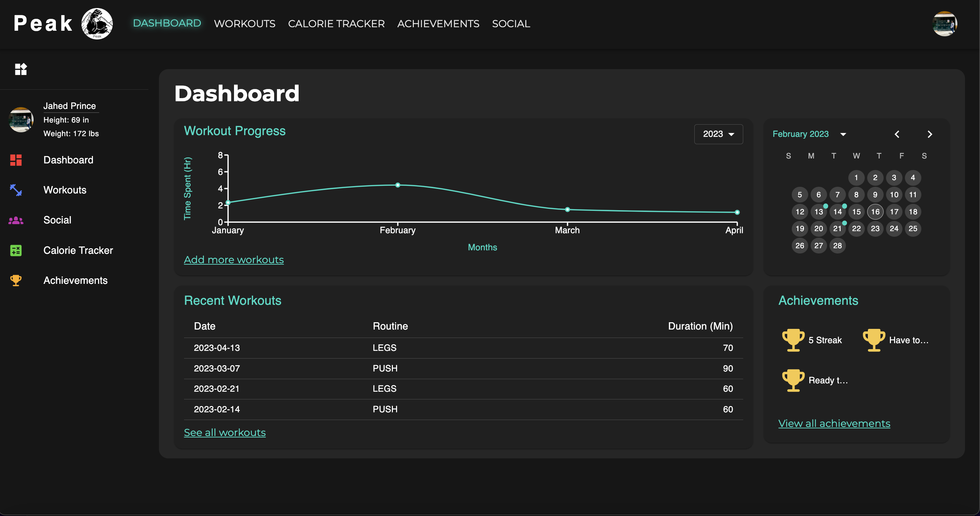
Task: Expand the February 2023 calendar dropdown
Action: click(843, 134)
